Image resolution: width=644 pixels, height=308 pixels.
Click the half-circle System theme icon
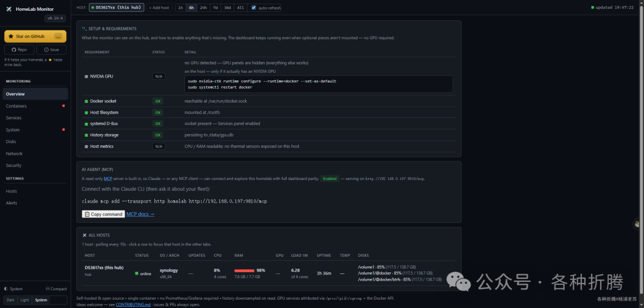[x=6, y=289]
